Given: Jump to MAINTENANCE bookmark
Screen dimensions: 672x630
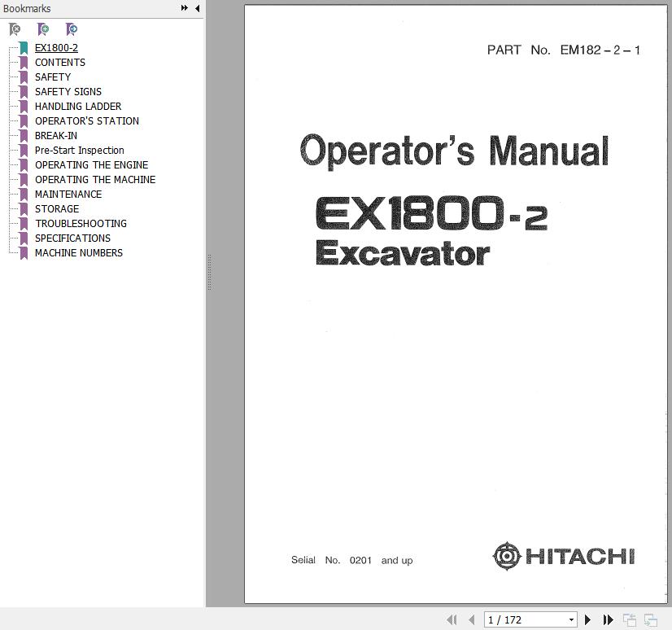Looking at the screenshot, I should point(68,195).
